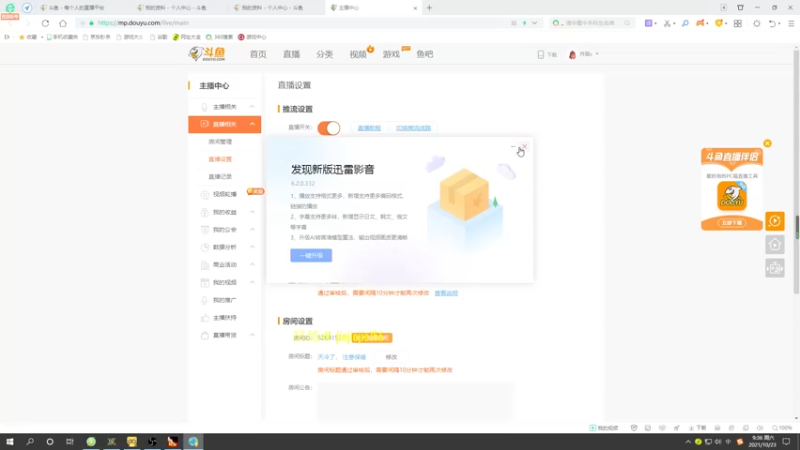Select 直播设置 in the sidebar
The height and width of the screenshot is (450, 800).
pyautogui.click(x=220, y=159)
